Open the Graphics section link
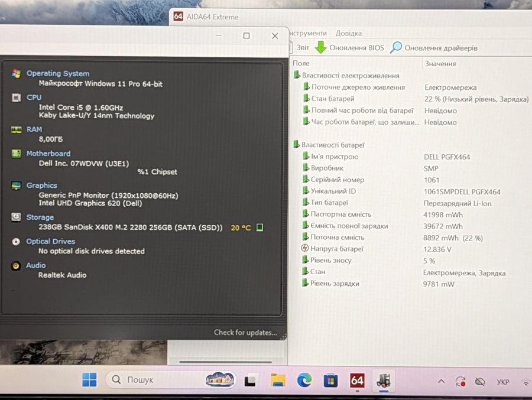532x400 pixels. (42, 186)
